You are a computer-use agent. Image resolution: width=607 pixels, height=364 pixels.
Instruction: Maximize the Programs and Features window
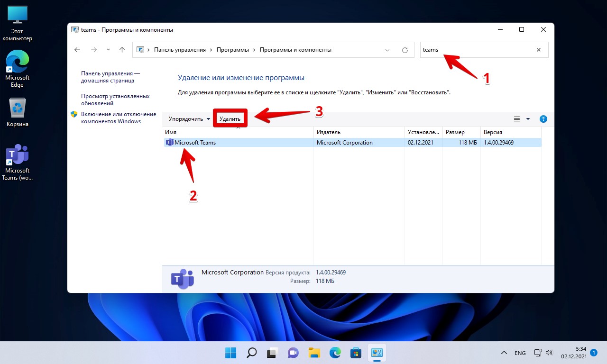522,30
